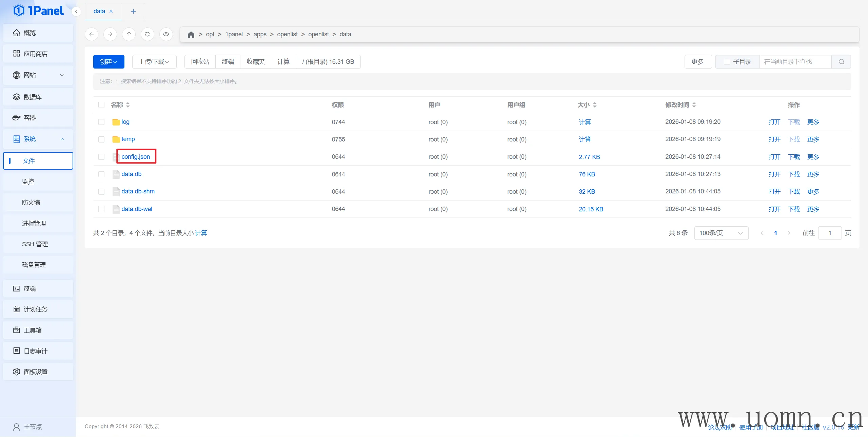Image resolution: width=868 pixels, height=437 pixels.
Task: Select 防火墙 in the system submenu
Action: (31, 203)
